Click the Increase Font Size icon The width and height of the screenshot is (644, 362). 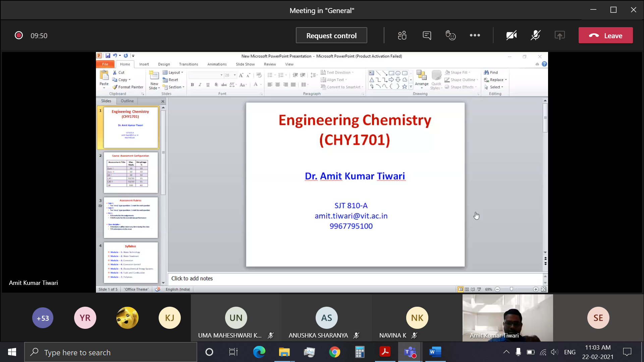[x=241, y=75]
